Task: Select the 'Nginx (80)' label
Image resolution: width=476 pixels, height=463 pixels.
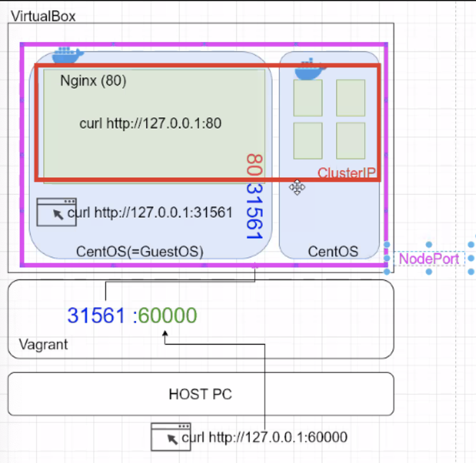Action: coord(93,81)
